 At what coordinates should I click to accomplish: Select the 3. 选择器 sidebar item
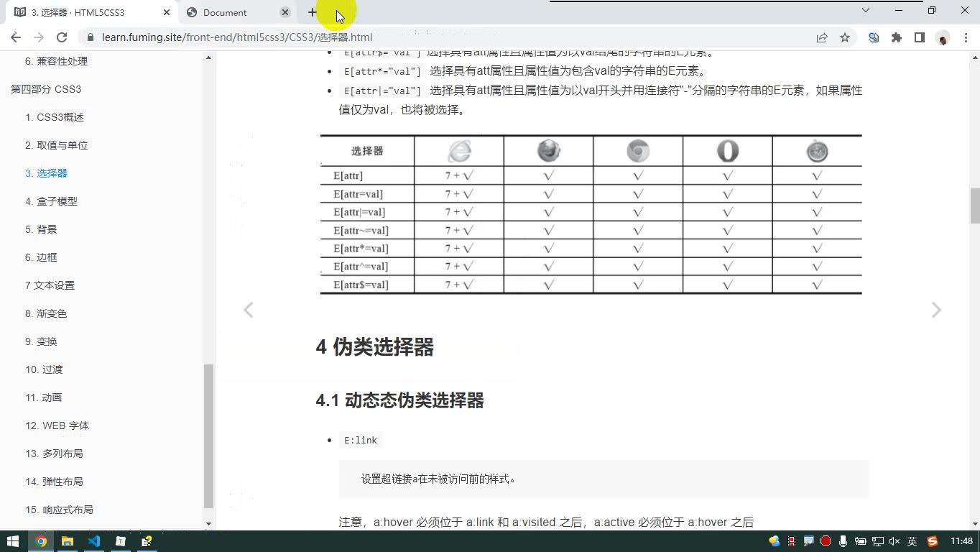point(46,173)
